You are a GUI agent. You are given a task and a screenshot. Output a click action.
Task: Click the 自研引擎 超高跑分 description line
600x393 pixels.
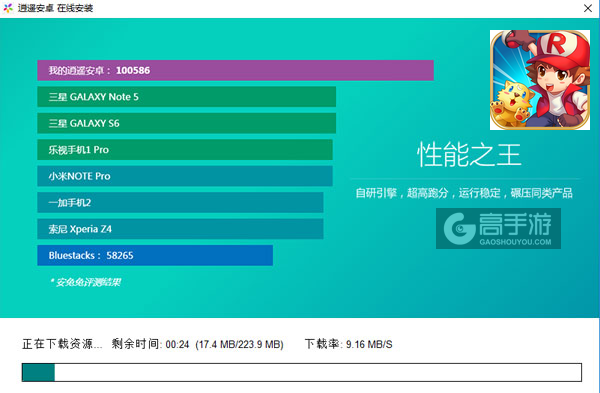click(x=464, y=193)
